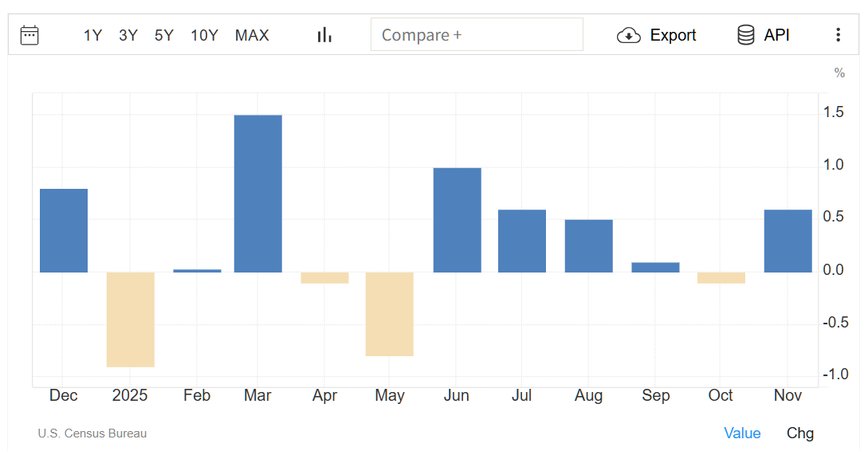Image resolution: width=868 pixels, height=451 pixels.
Task: Open the chart type bar icon
Action: (x=324, y=35)
